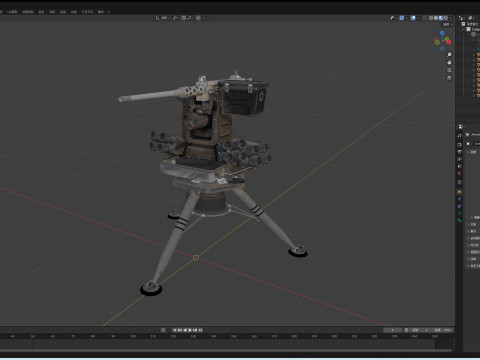Click the red X axis on navigation gizmo
The width and height of the screenshot is (480, 360).
(449, 42)
